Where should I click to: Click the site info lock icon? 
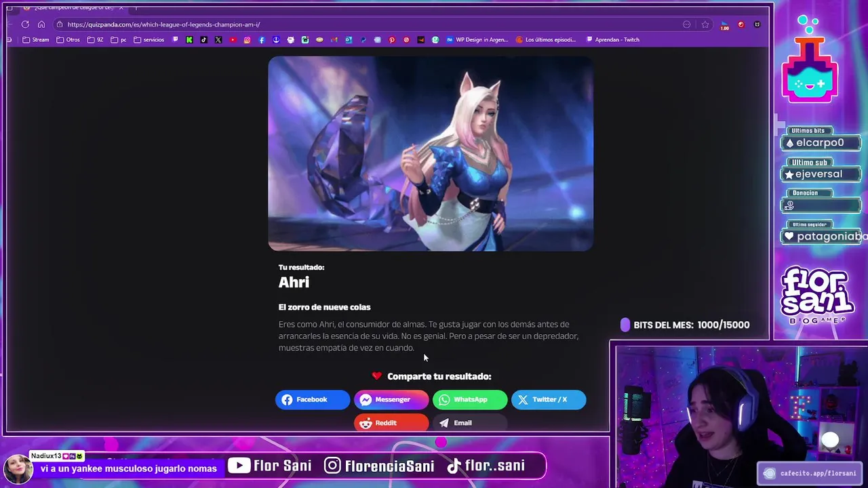[x=60, y=24]
